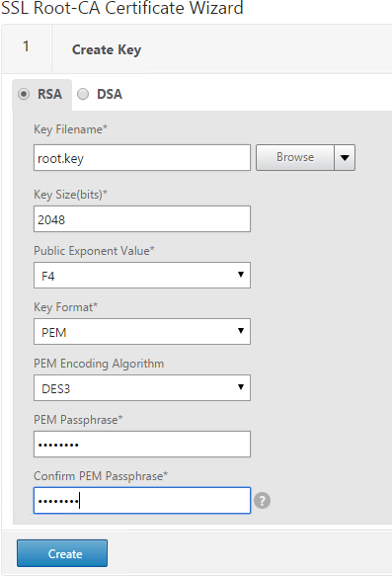Click the step number 1 indicator
392x576 pixels.
click(x=26, y=46)
